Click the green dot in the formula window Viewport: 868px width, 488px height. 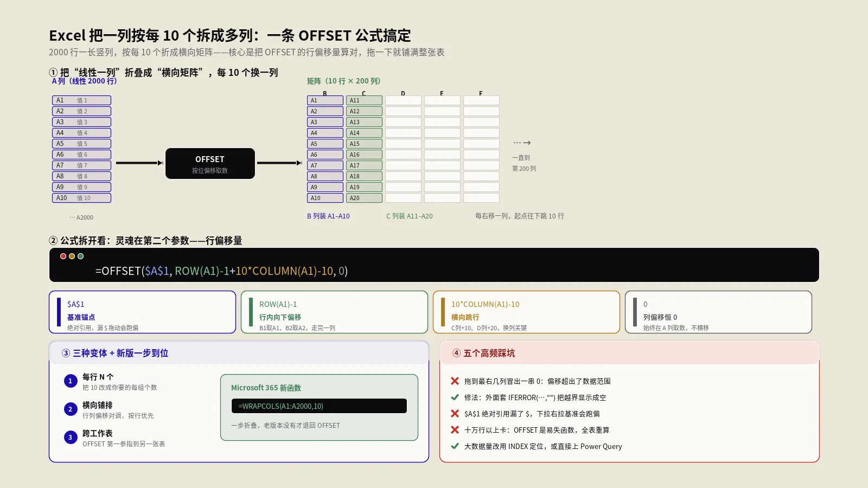tap(80, 256)
